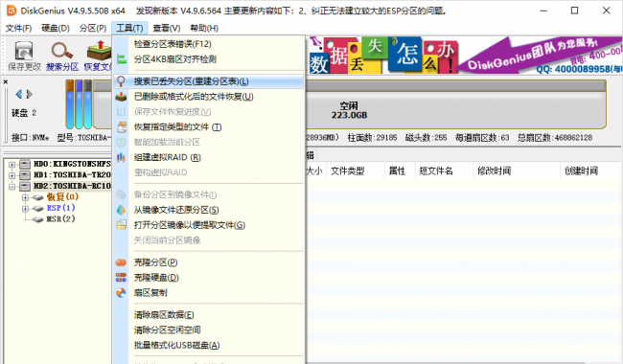The width and height of the screenshot is (623, 364).
Task: Click the 克隆硬盘 icon
Action: (x=121, y=278)
